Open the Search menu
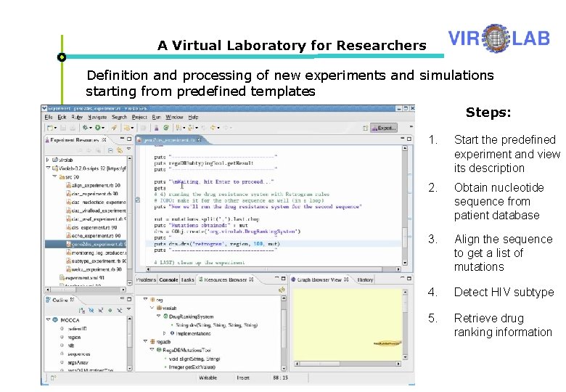The width and height of the screenshot is (566, 392). pyautogui.click(x=119, y=118)
